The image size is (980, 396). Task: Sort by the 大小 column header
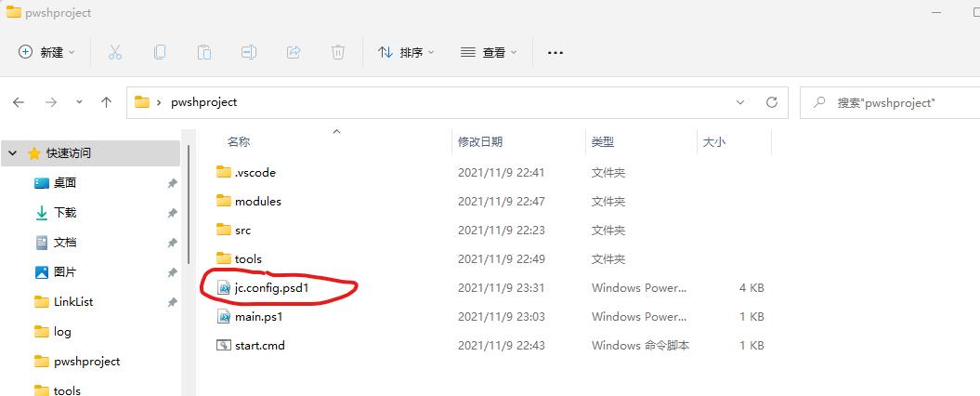[x=713, y=142]
